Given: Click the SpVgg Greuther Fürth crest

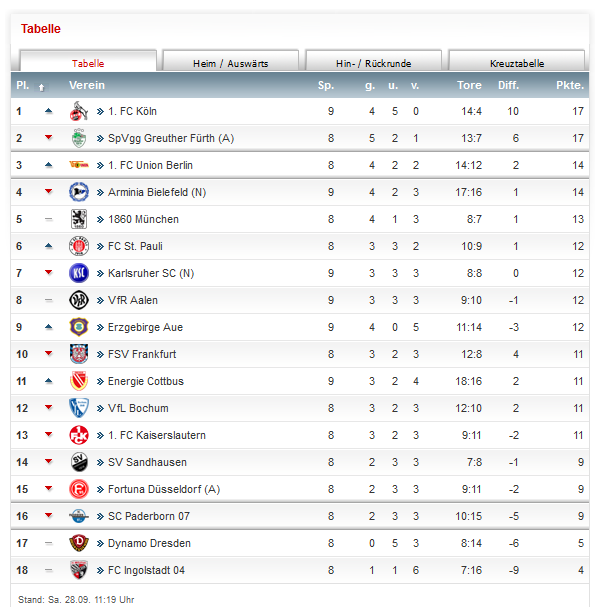Looking at the screenshot, I should pyautogui.click(x=79, y=138).
